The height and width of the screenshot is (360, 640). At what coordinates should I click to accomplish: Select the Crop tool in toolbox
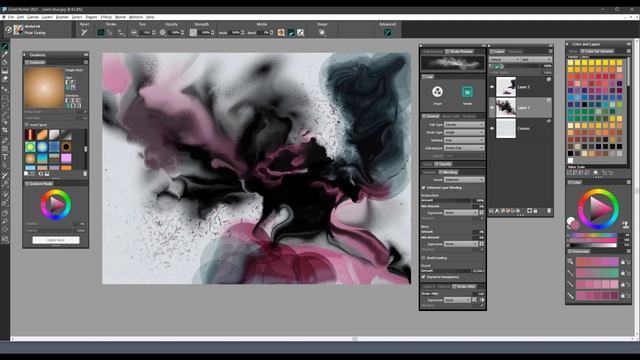(x=5, y=130)
